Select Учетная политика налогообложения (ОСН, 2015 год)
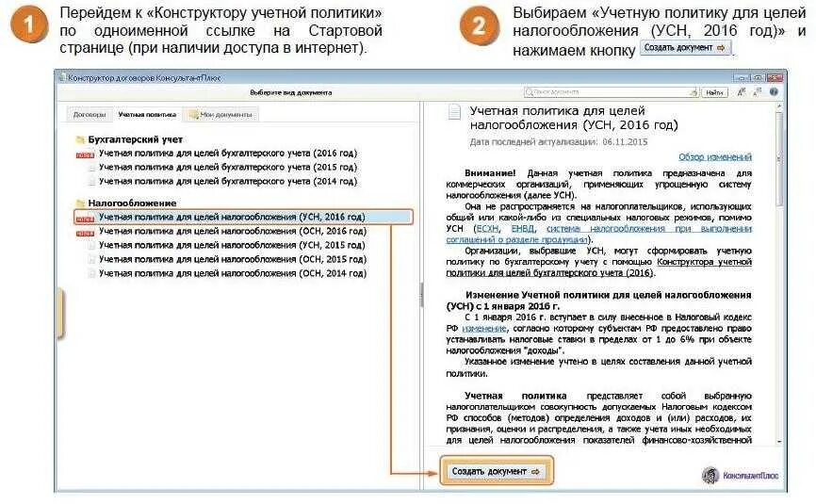This screenshot has width=816, height=504. point(233,259)
